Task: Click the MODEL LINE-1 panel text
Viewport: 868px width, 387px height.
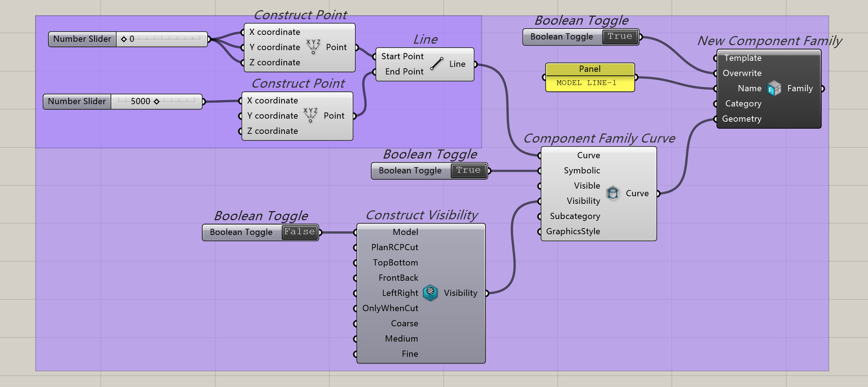Action: click(x=586, y=83)
